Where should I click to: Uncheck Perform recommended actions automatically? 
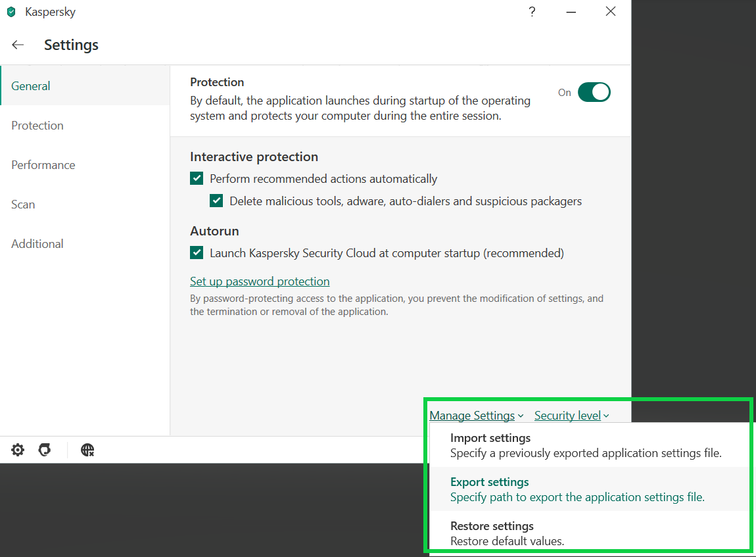pos(197,179)
